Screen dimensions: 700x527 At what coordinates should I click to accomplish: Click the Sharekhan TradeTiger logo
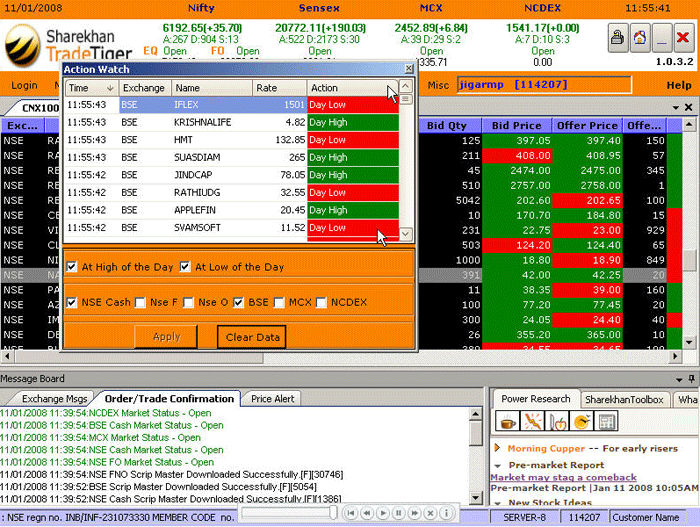[68, 45]
